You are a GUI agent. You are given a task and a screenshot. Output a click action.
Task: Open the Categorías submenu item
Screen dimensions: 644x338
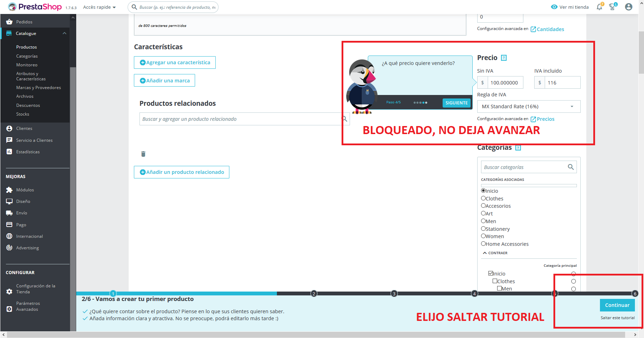point(27,56)
